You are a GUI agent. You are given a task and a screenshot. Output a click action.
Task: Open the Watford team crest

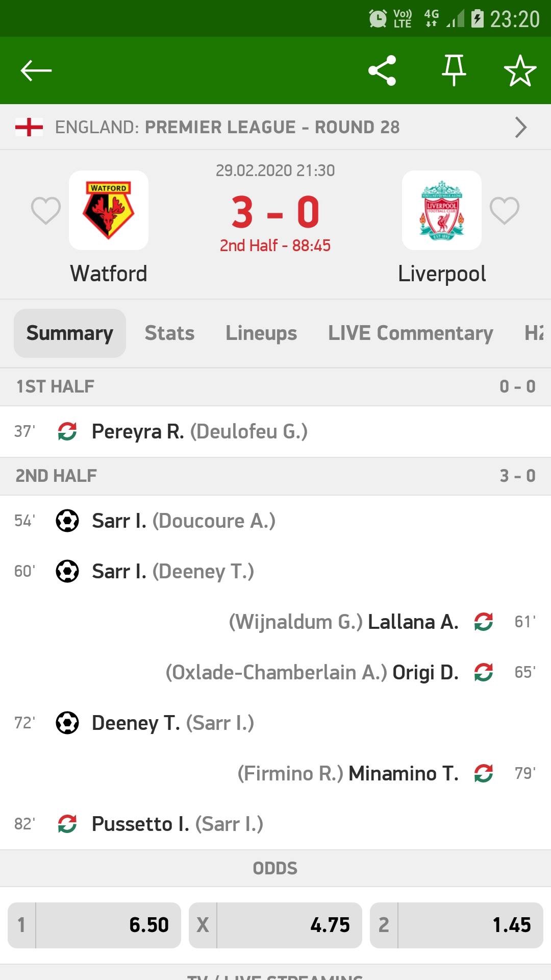coord(109,210)
